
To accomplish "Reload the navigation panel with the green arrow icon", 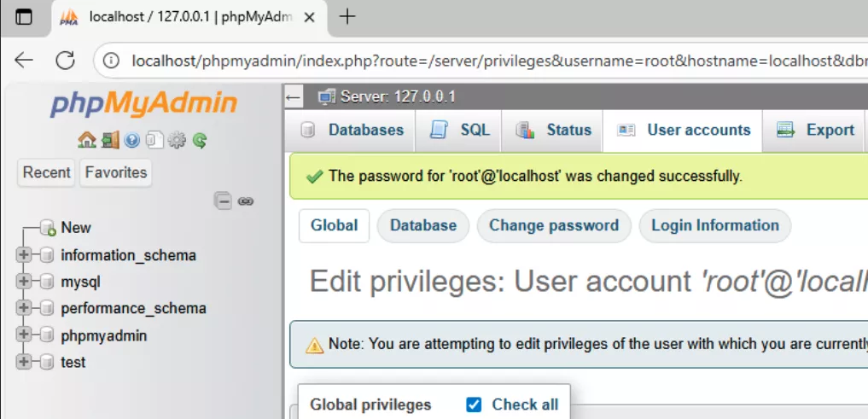I will 200,140.
